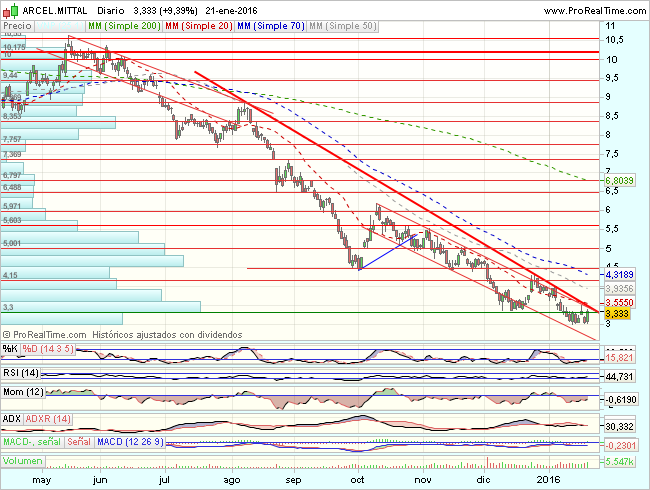Click the stochastic value 15,821
The image size is (650, 490).
(x=619, y=358)
